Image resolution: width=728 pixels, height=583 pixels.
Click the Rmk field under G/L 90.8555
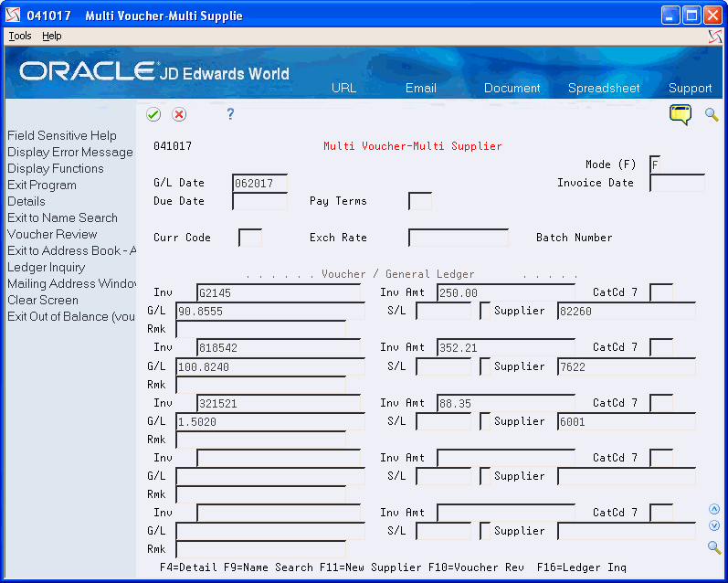click(261, 329)
